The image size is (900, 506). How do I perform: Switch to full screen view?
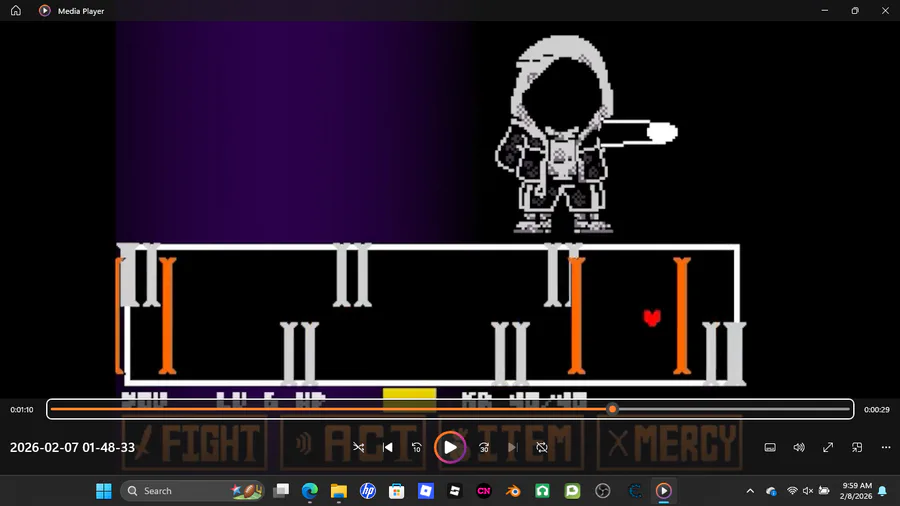coord(828,447)
